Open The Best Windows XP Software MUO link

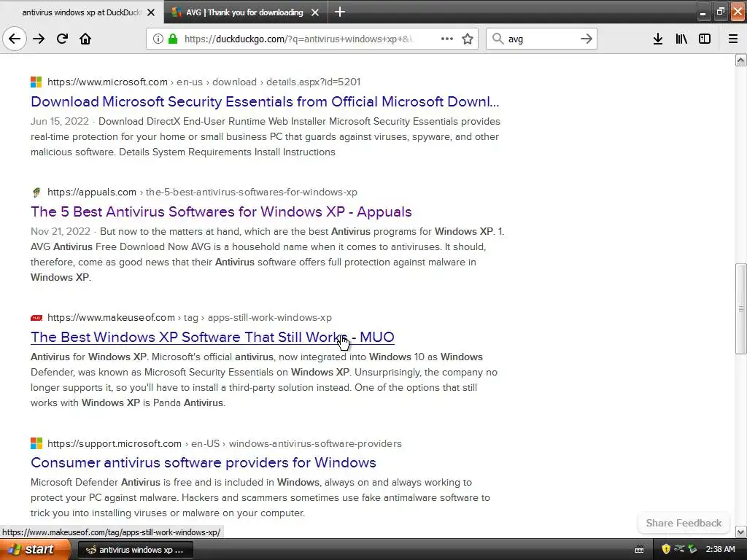click(212, 337)
